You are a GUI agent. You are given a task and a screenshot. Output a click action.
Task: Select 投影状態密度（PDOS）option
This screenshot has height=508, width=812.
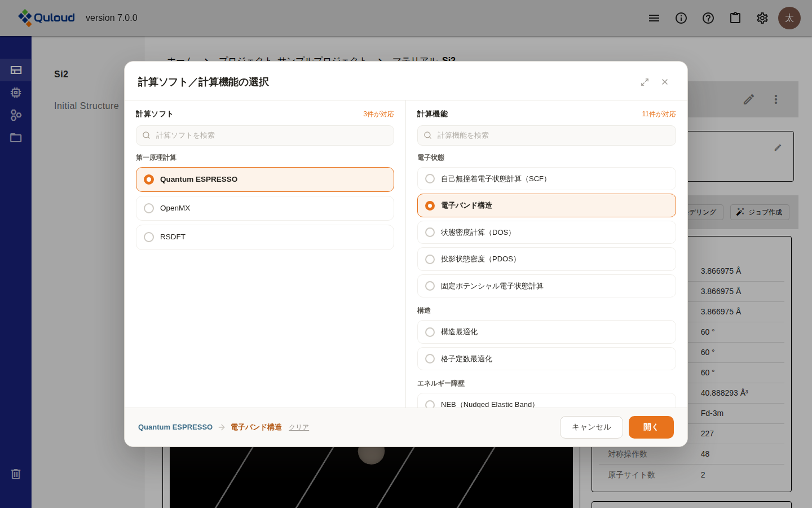pos(546,259)
